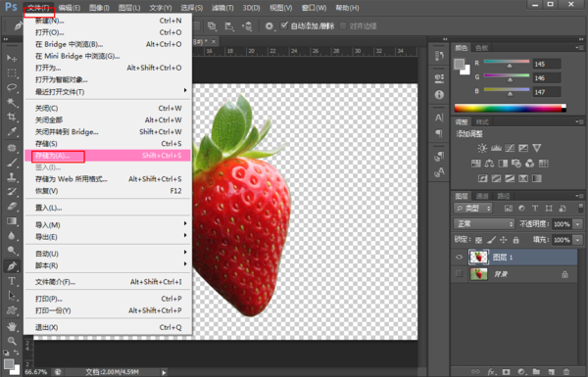This screenshot has width=588, height=377.
Task: Add a Levels adjustment
Action: [x=496, y=148]
